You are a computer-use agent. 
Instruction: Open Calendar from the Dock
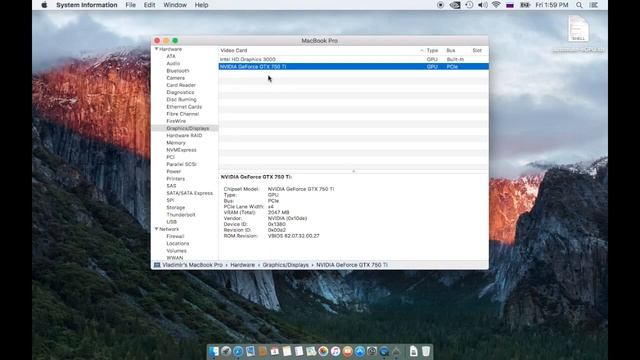pyautogui.click(x=274, y=351)
